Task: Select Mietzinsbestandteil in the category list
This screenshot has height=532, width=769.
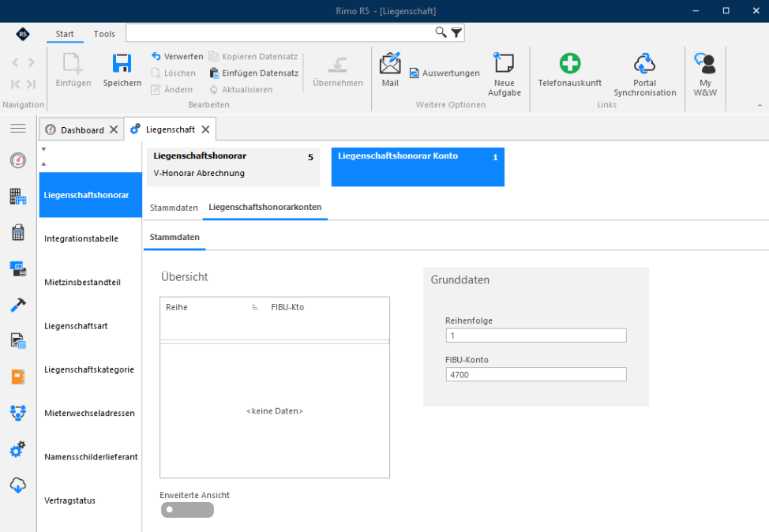Action: (x=82, y=283)
